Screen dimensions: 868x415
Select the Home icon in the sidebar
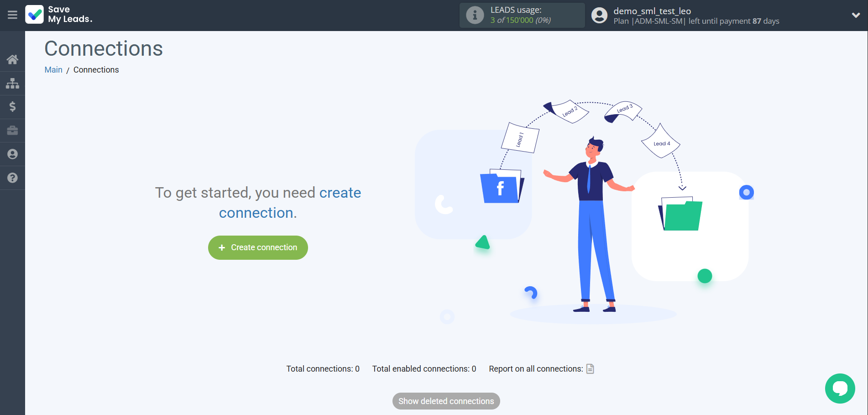[12, 59]
